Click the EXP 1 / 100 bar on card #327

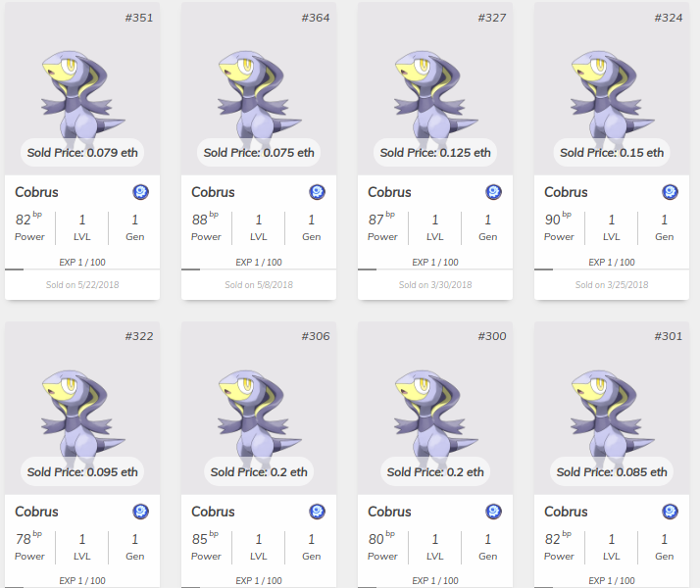435,269
